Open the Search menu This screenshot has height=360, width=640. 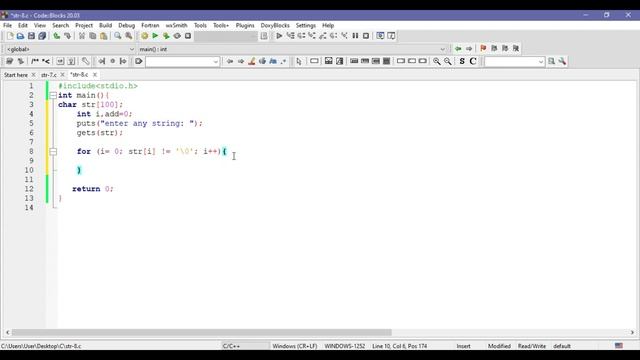coord(60,25)
